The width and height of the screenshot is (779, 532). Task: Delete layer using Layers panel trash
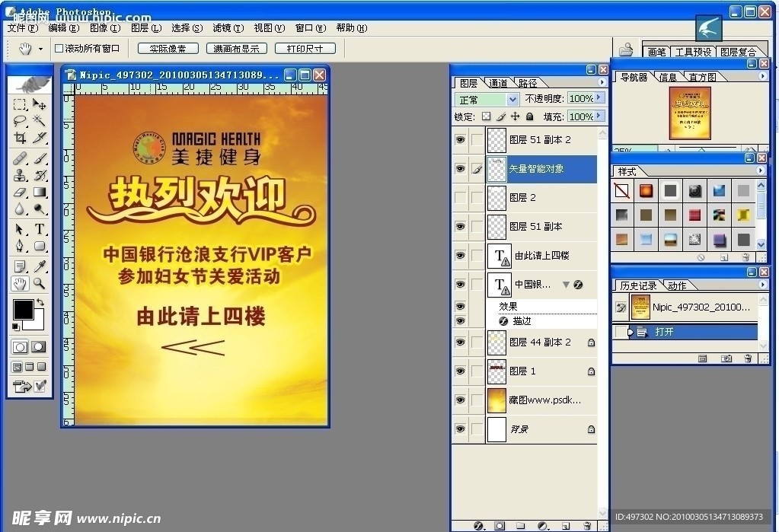587,526
